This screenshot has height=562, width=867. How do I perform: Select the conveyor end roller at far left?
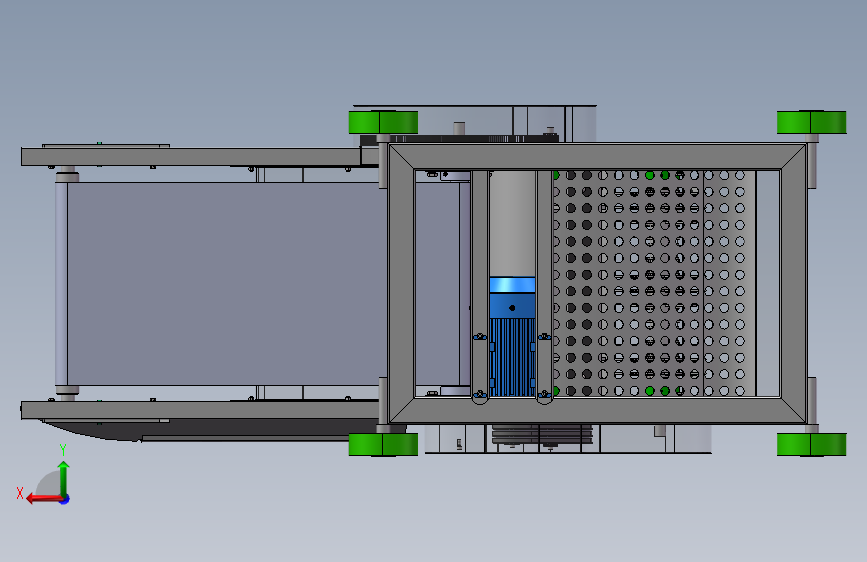click(x=61, y=284)
